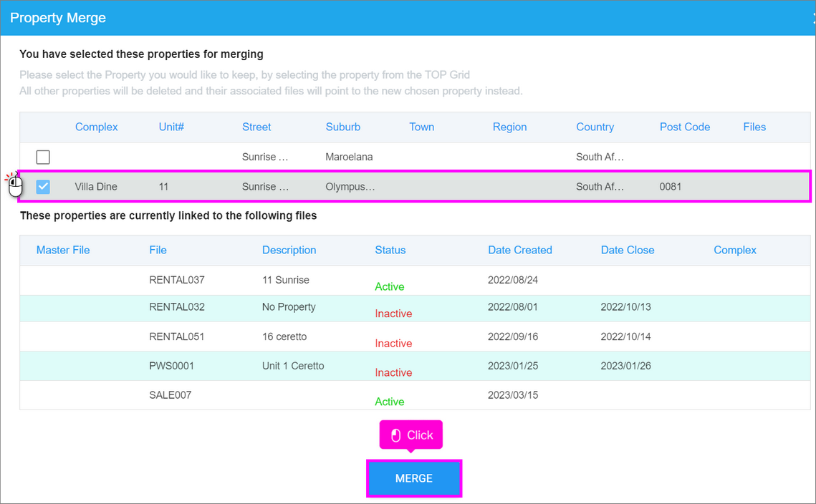Click Inactive status of RENTAL051
Screen dimensions: 816x504
tap(393, 344)
